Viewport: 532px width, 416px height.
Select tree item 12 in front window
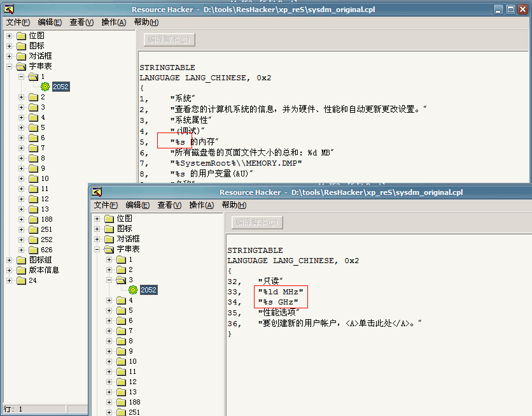tap(132, 382)
